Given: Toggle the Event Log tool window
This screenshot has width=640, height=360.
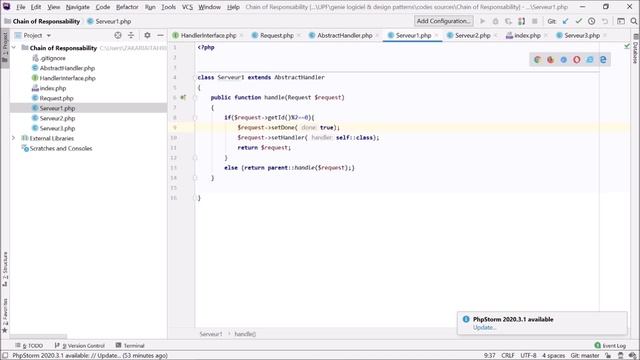Looking at the screenshot, I should [x=610, y=346].
